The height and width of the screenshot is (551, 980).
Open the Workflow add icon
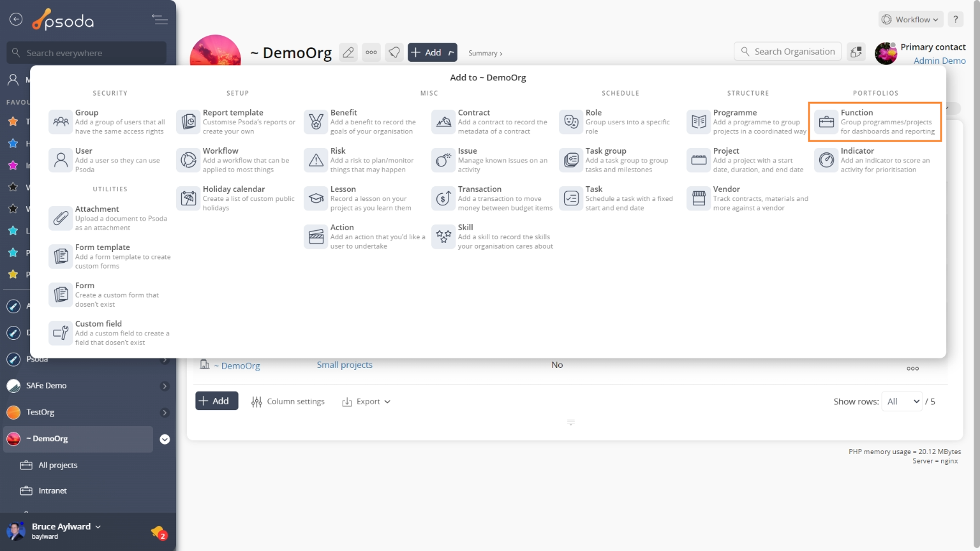(189, 160)
